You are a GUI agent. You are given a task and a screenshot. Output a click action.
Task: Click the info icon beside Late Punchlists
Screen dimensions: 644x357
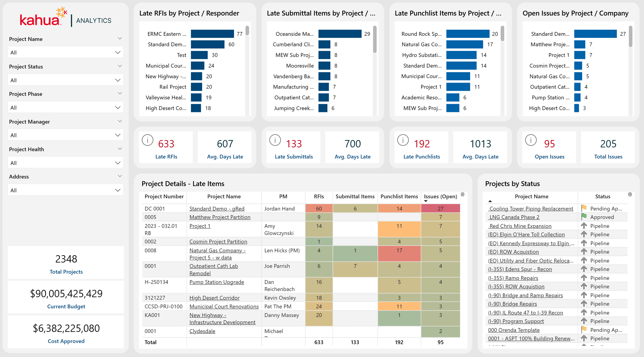(403, 140)
